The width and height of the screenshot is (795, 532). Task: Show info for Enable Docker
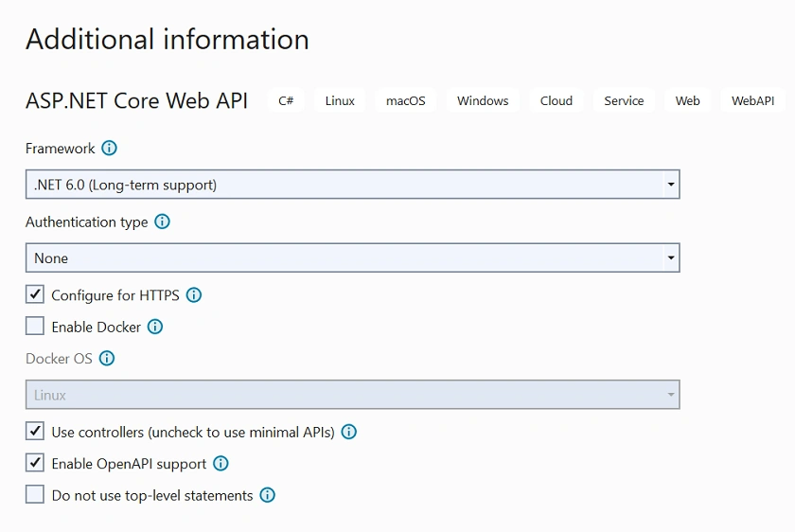pyautogui.click(x=155, y=327)
